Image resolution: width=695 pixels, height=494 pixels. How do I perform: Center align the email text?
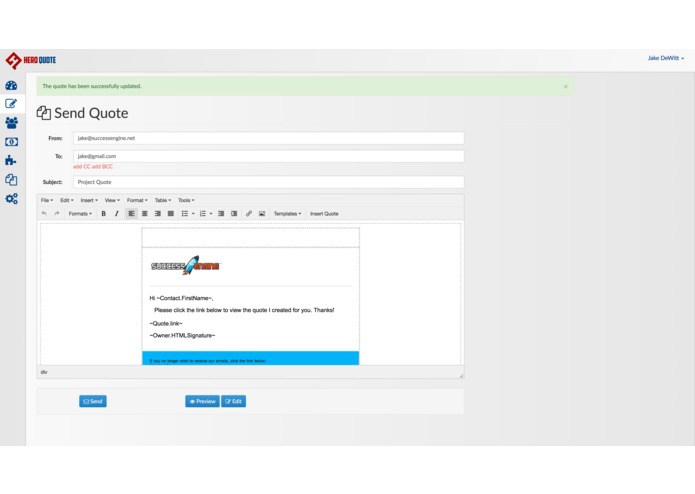pyautogui.click(x=144, y=214)
